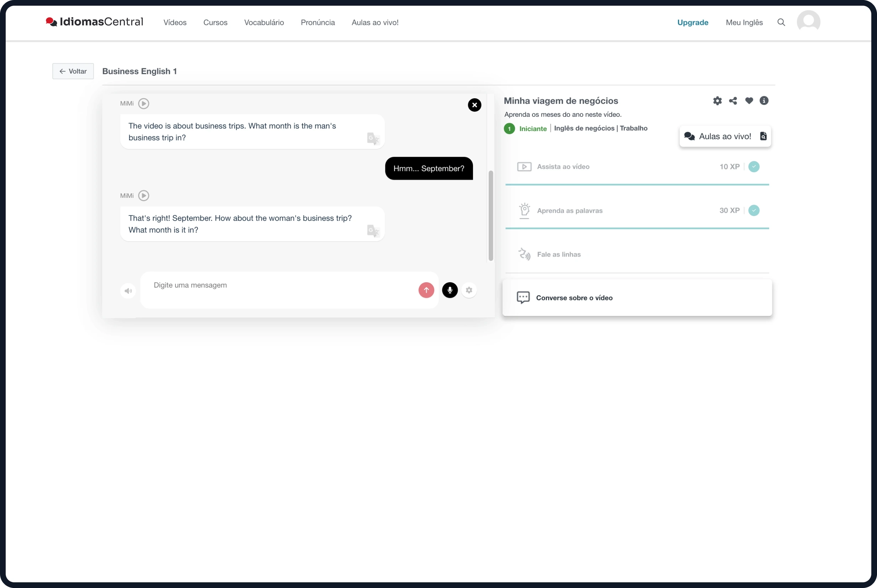Activate the microphone for voice input
877x588 pixels.
450,290
